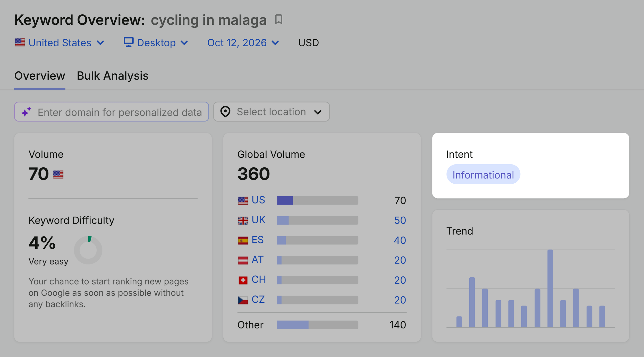This screenshot has height=357, width=644.
Task: Click the UK flag in Global Volume
Action: point(243,220)
